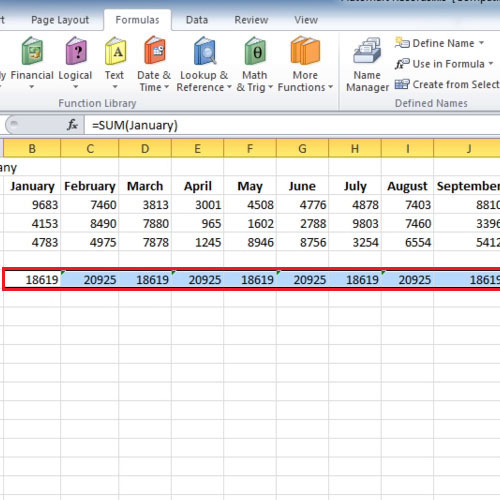The width and height of the screenshot is (500, 500).
Task: Open the View tab
Action: 306,20
